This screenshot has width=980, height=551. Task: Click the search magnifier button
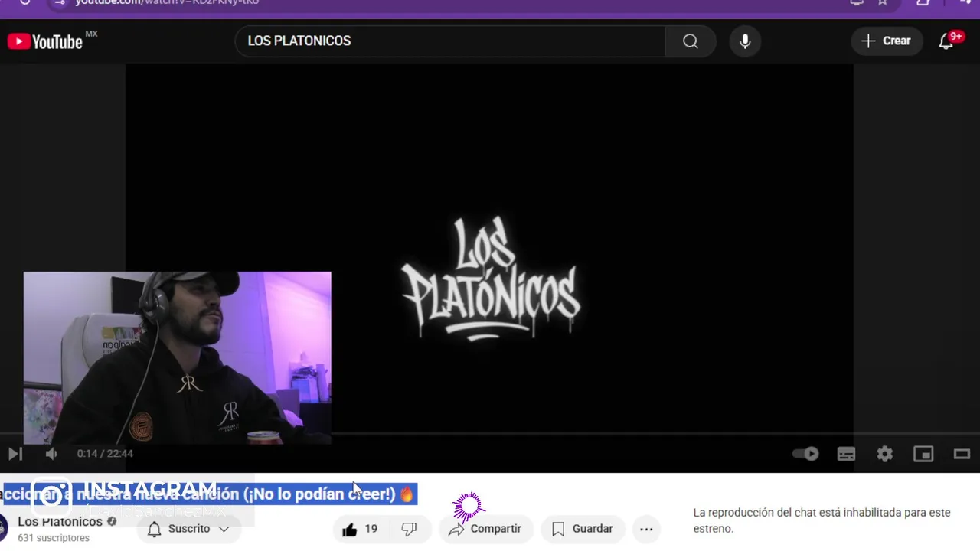pyautogui.click(x=691, y=41)
